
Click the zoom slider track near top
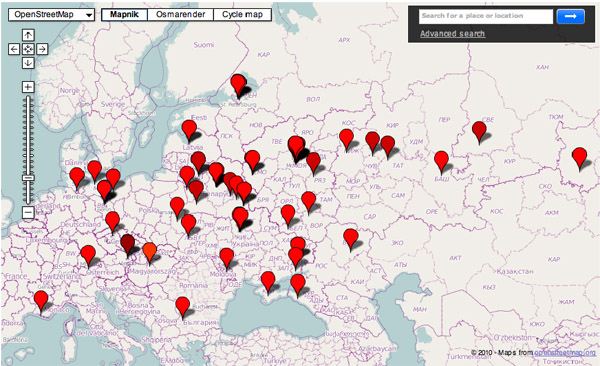click(28, 101)
